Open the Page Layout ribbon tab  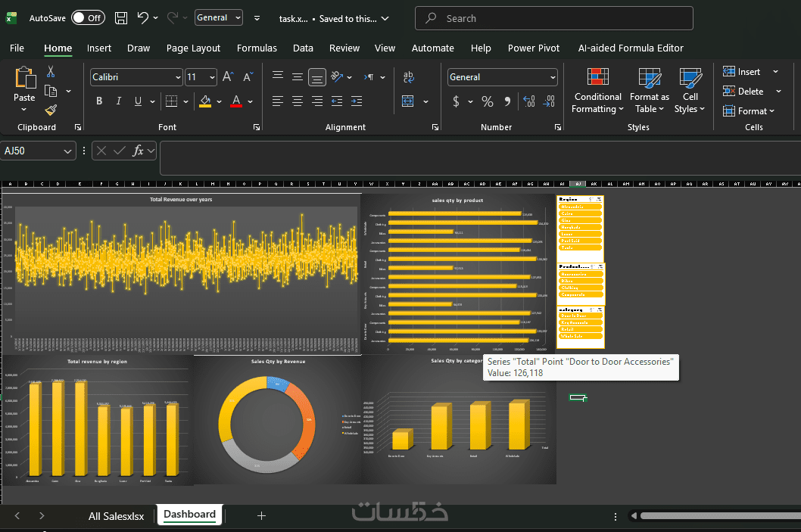[193, 48]
